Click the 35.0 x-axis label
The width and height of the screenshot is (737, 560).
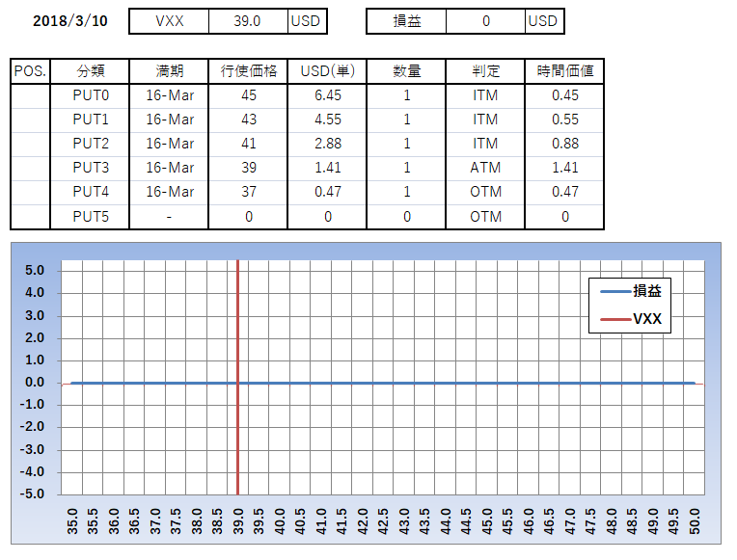(x=72, y=521)
